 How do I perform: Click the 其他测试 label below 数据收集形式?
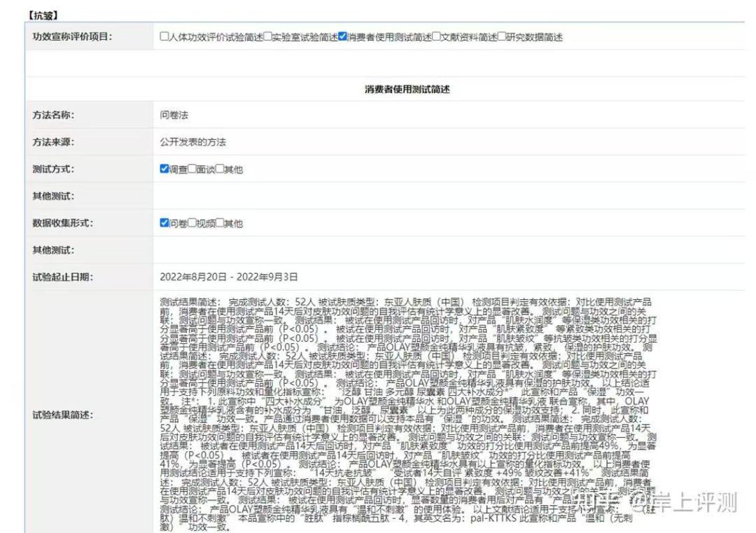click(x=53, y=250)
